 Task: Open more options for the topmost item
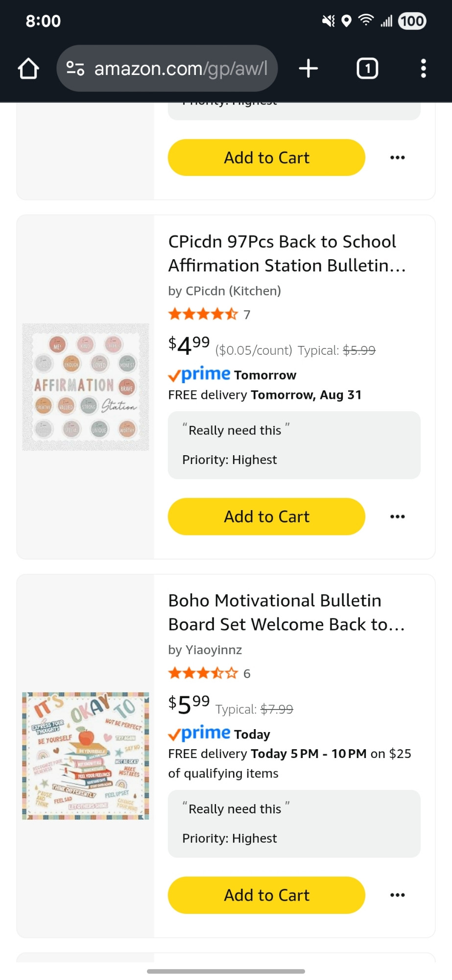(398, 158)
